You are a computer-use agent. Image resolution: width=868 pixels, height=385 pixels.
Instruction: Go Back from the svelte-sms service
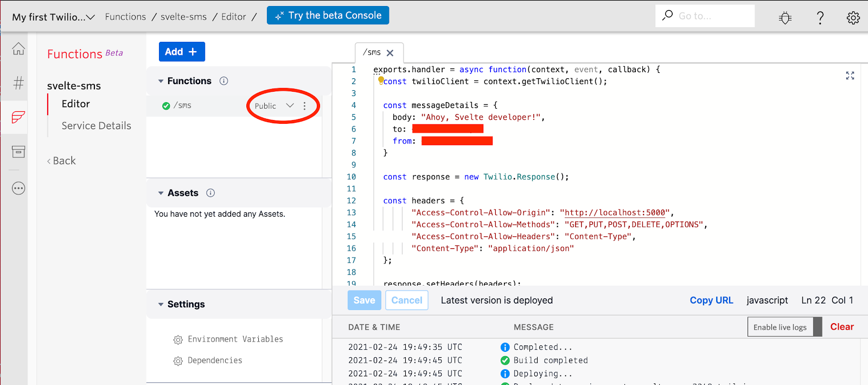61,161
